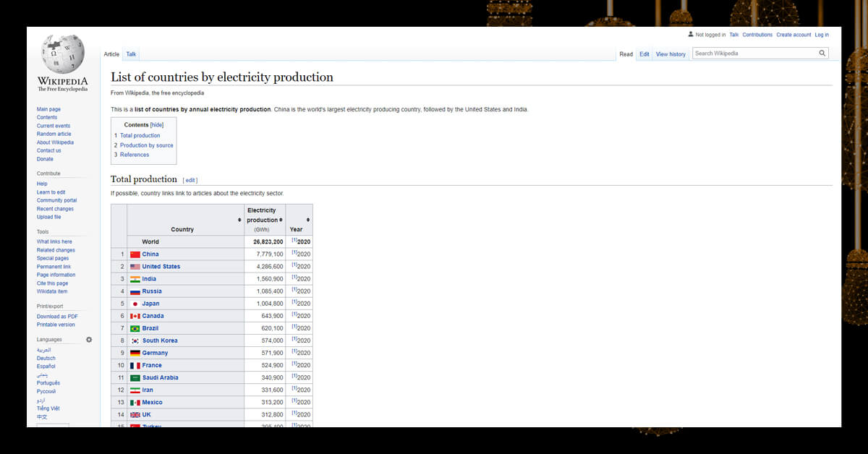
Task: Jump to References in Contents
Action: pos(135,155)
